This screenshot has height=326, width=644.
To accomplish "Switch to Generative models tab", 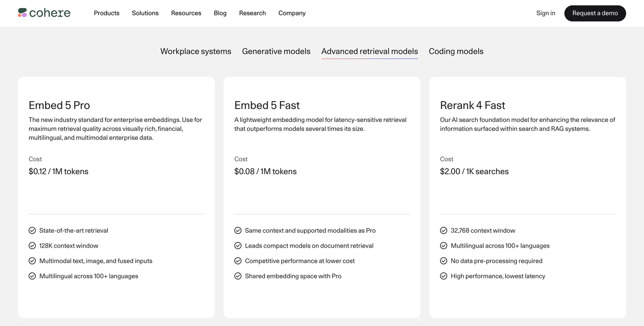I will click(276, 51).
